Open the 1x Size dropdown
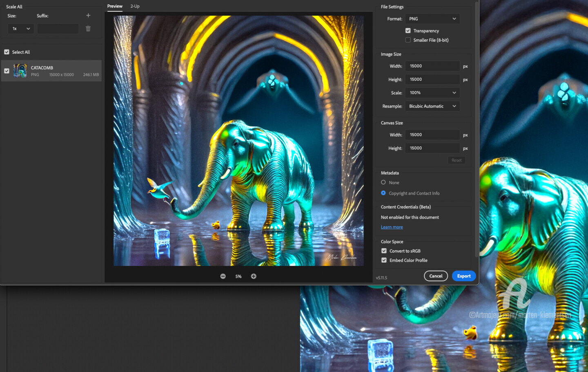The image size is (588, 372). coord(21,29)
